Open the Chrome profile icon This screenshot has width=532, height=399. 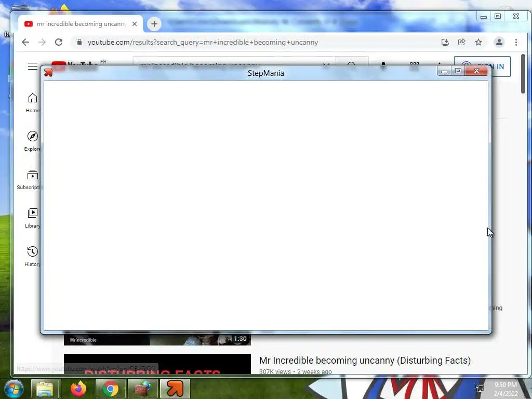tap(499, 42)
